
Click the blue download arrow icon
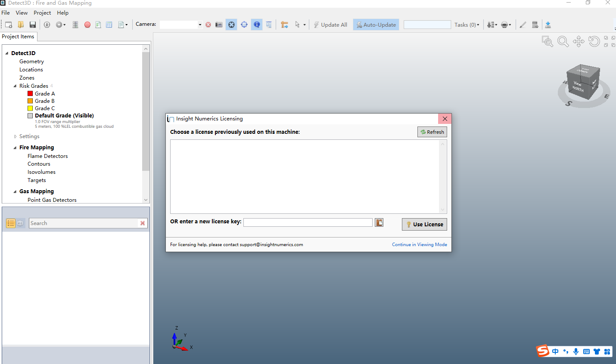(x=548, y=25)
